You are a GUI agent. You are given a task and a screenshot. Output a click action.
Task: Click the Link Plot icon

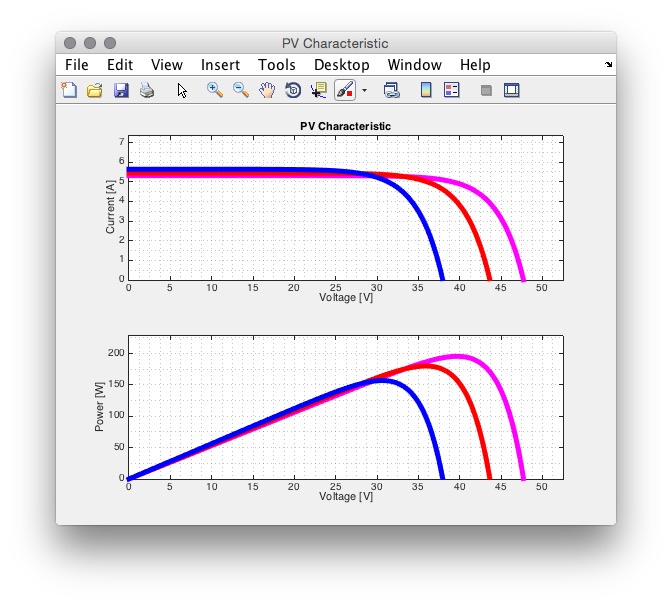[x=392, y=90]
